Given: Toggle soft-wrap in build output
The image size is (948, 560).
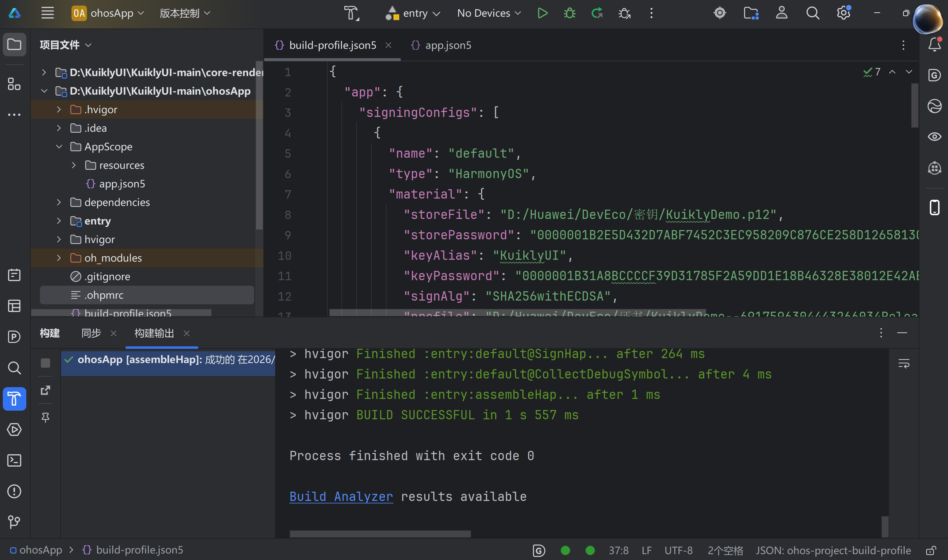Looking at the screenshot, I should tap(903, 363).
